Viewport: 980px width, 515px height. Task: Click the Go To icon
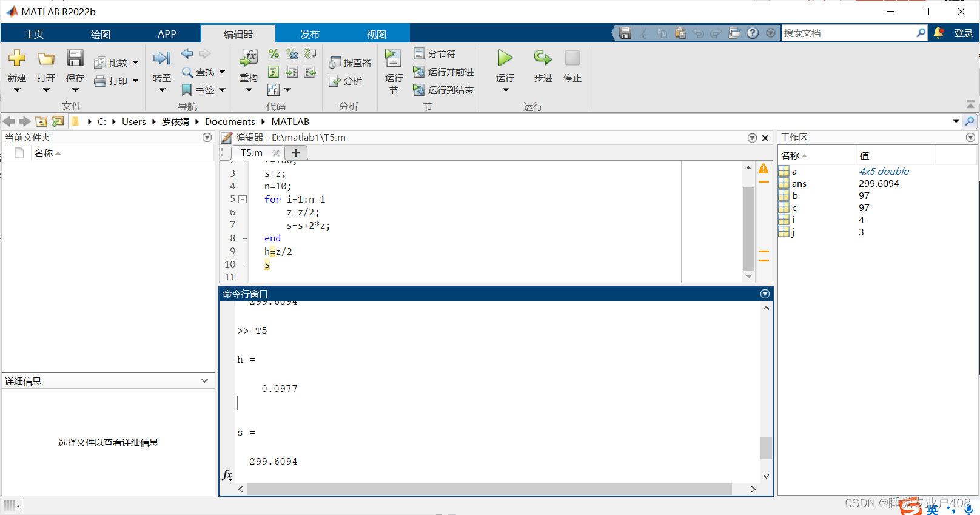(162, 58)
